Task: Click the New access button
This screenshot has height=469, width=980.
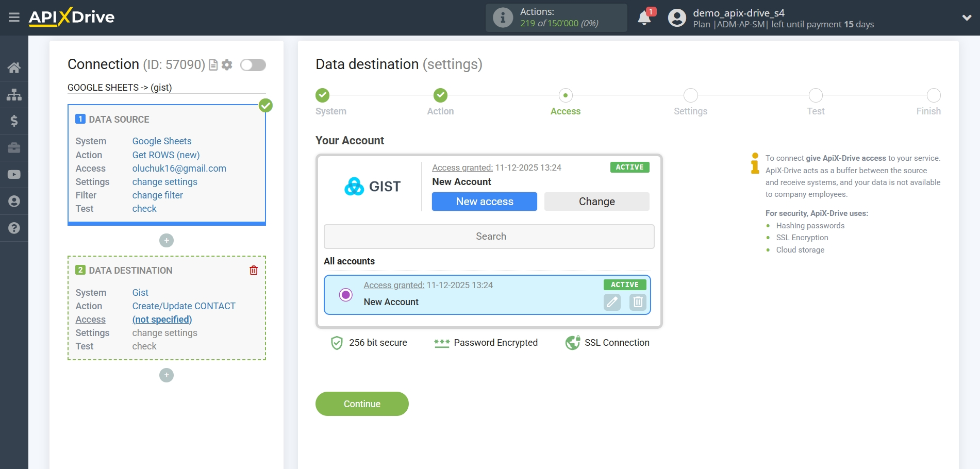Action: pyautogui.click(x=484, y=202)
